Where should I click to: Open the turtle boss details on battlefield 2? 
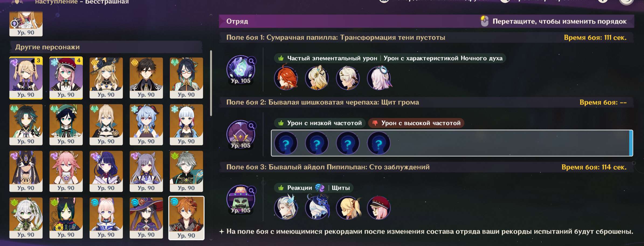click(x=240, y=135)
